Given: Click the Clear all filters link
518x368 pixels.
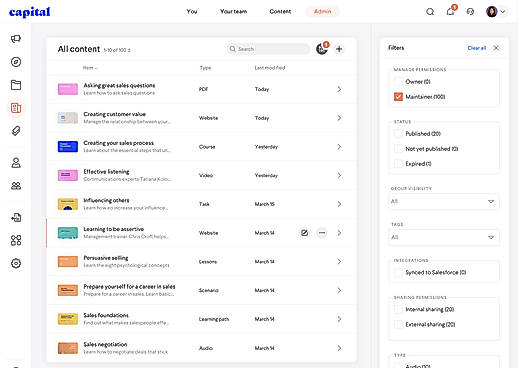Looking at the screenshot, I should click(x=477, y=48).
